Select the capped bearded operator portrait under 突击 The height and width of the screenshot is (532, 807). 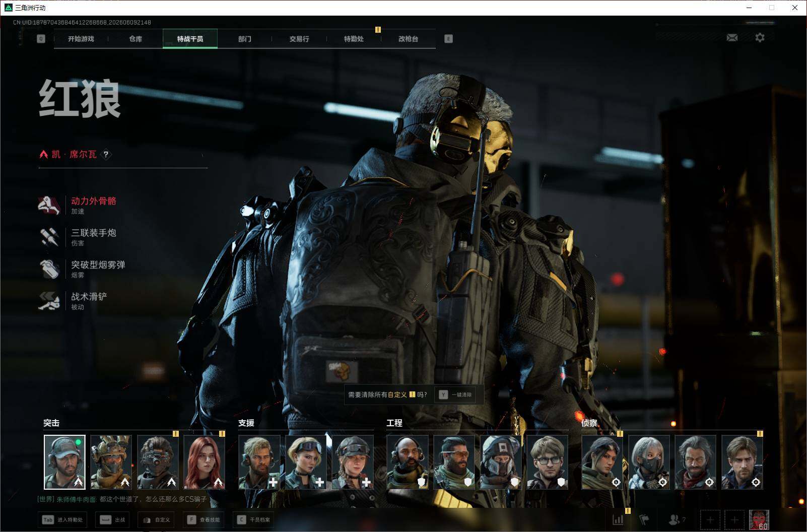point(64,462)
